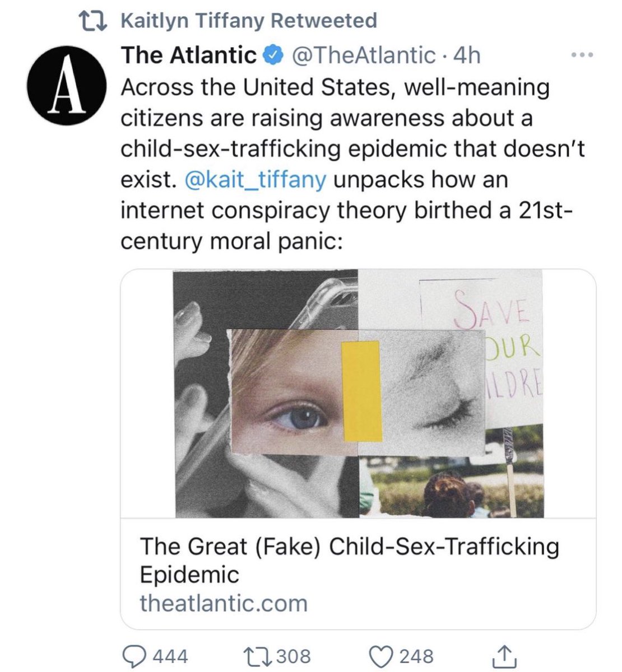Open the three-dot more options menu
This screenshot has height=672, width=622.
[x=581, y=55]
